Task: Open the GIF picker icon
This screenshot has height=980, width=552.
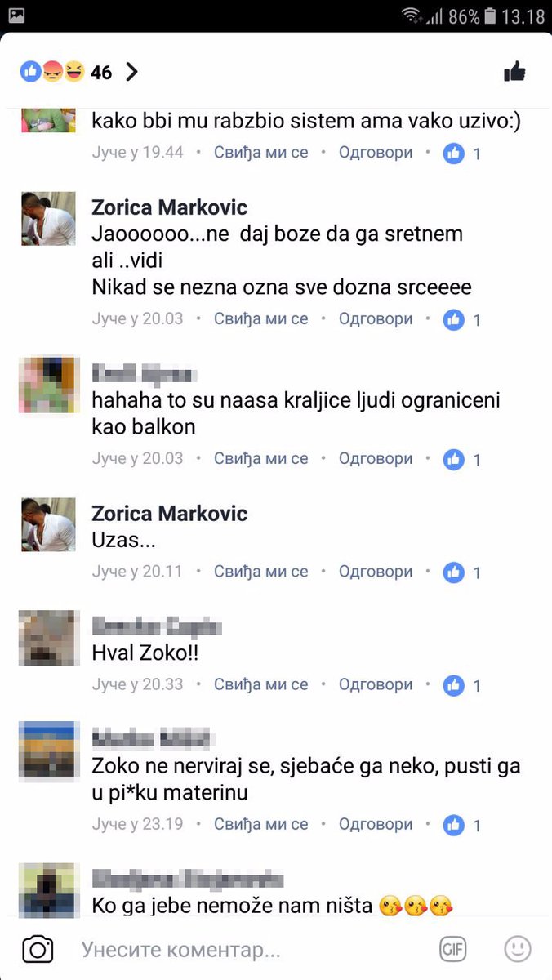Action: [x=453, y=949]
